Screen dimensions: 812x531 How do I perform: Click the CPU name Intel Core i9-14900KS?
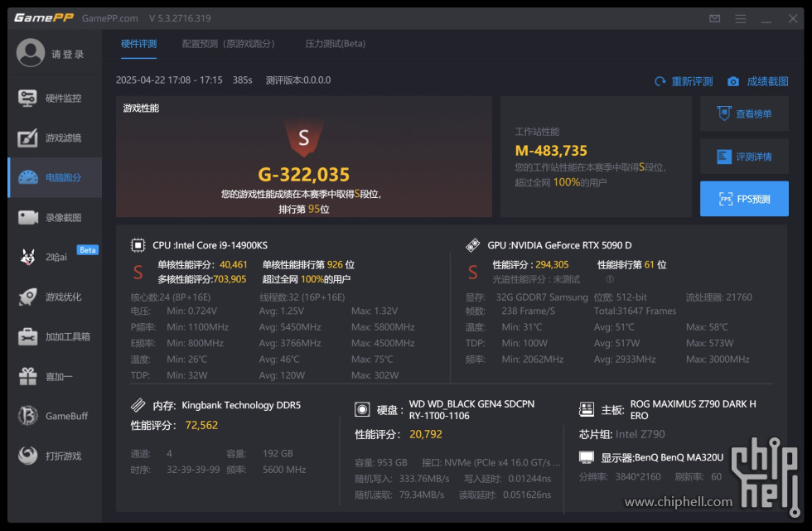(x=220, y=245)
